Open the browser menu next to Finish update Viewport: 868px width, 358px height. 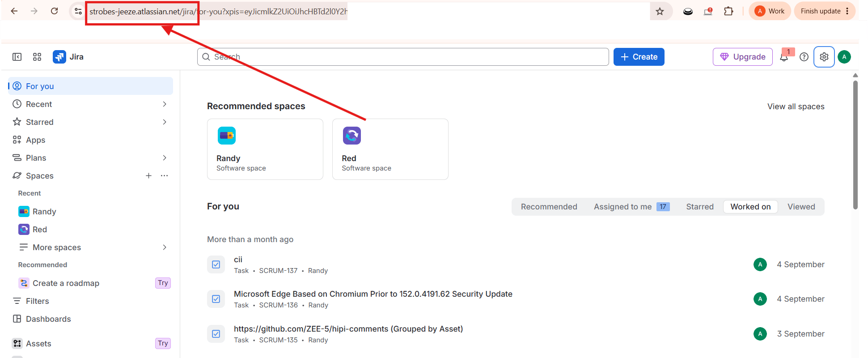(847, 11)
